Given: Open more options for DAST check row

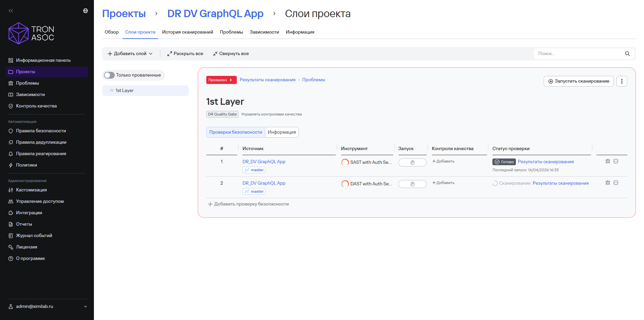Looking at the screenshot, I should (616, 183).
